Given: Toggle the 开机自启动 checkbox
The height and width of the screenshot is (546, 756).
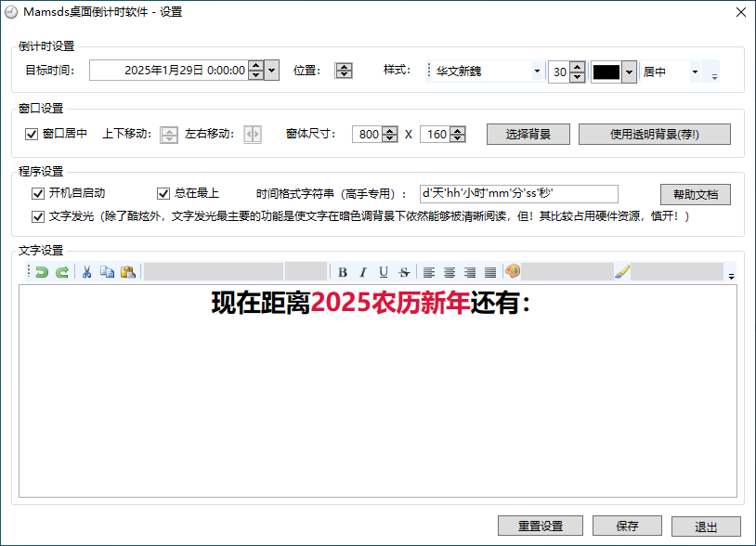Looking at the screenshot, I should (x=37, y=194).
